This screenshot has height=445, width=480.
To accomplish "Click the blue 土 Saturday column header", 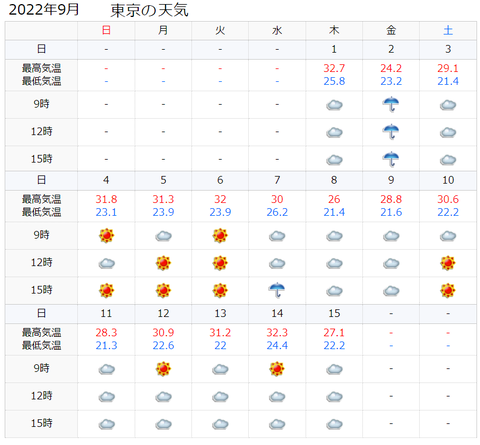I will [x=448, y=30].
